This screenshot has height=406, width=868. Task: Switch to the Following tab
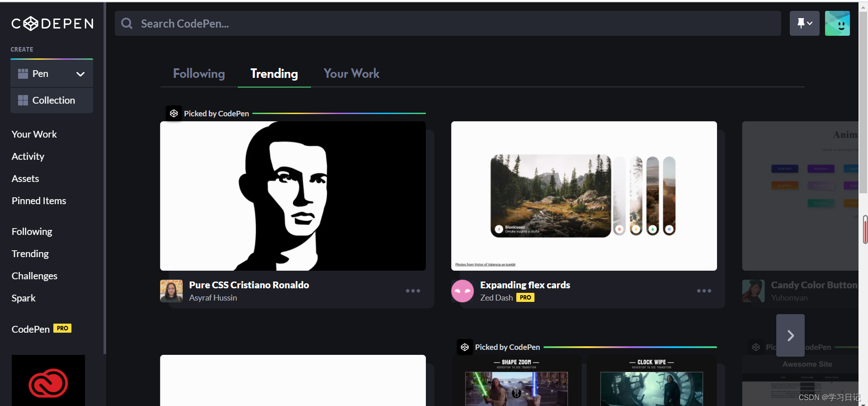(199, 73)
